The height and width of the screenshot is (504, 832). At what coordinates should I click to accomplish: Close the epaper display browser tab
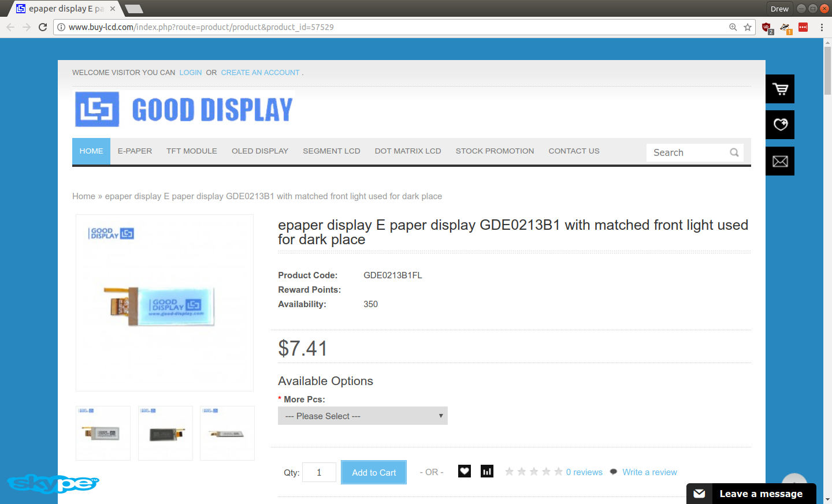pyautogui.click(x=113, y=9)
